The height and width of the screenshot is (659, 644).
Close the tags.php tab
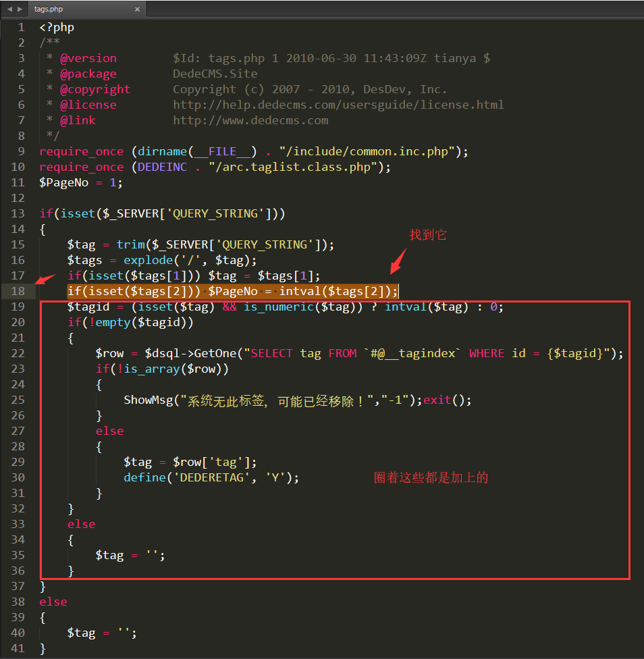pos(137,9)
